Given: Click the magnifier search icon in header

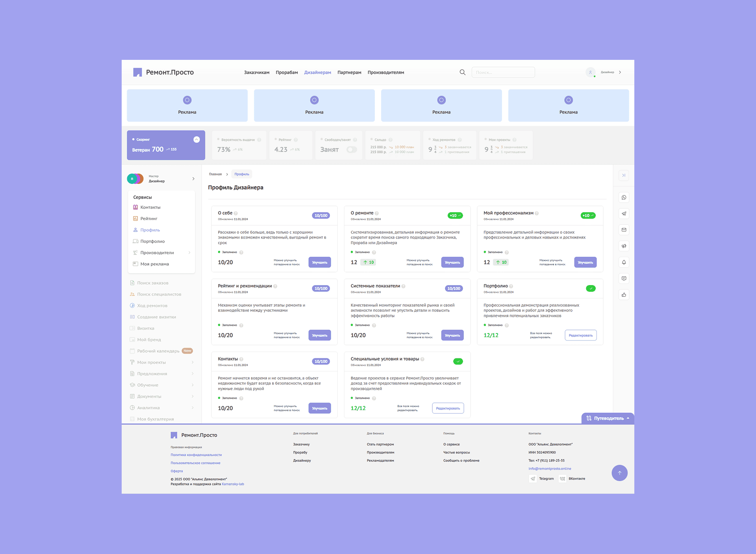Looking at the screenshot, I should 463,72.
